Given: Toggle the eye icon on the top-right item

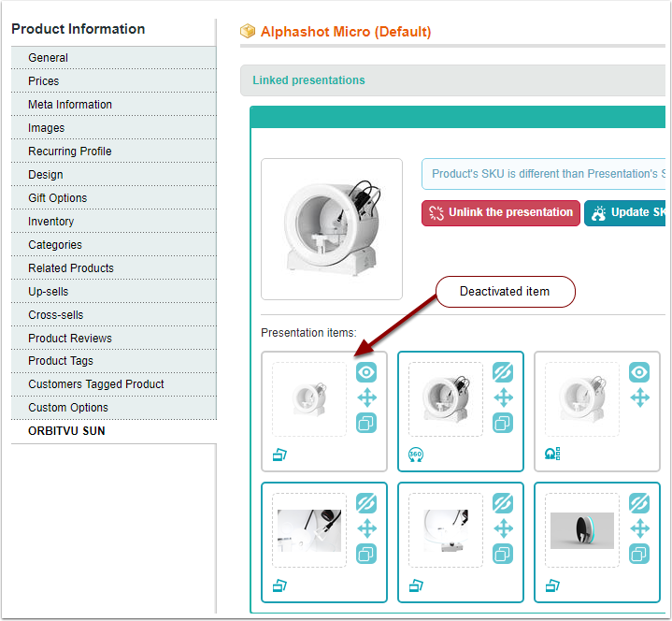Looking at the screenshot, I should point(639,372).
